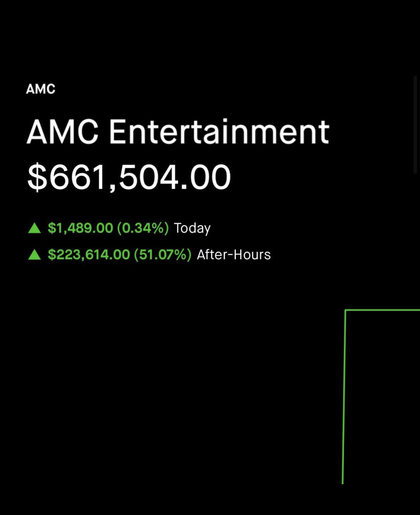Image resolution: width=420 pixels, height=515 pixels.
Task: Click the bottom starting point of chart line
Action: pos(342,483)
